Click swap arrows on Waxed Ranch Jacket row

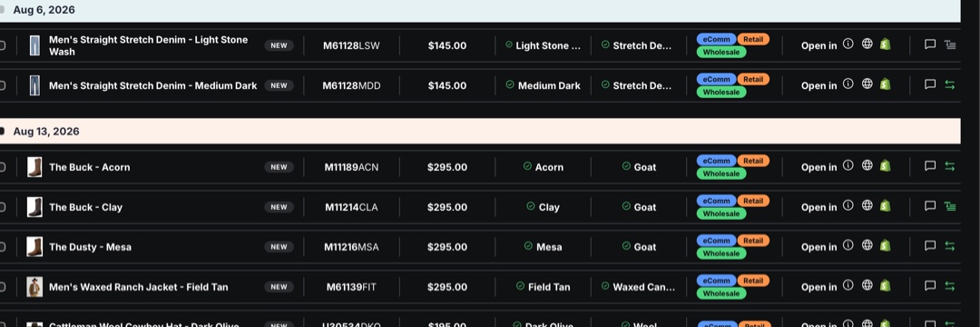tap(950, 286)
